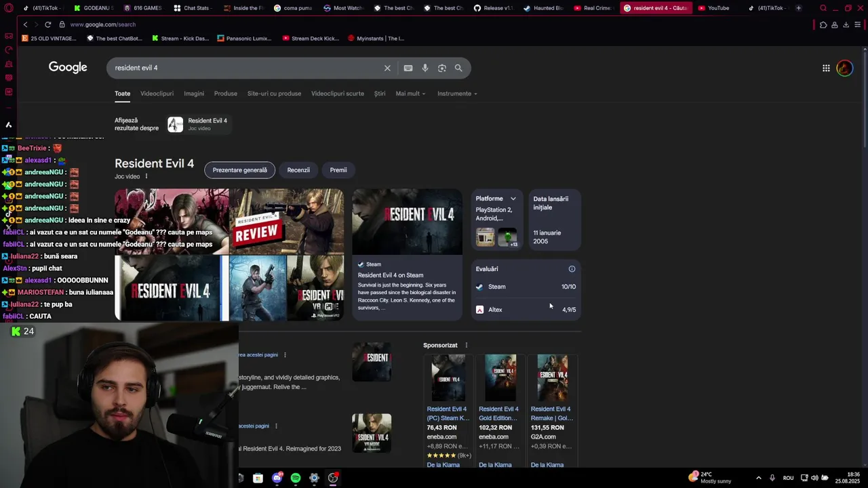Open the Google account avatar
Image resolution: width=868 pixels, height=488 pixels.
click(844, 68)
